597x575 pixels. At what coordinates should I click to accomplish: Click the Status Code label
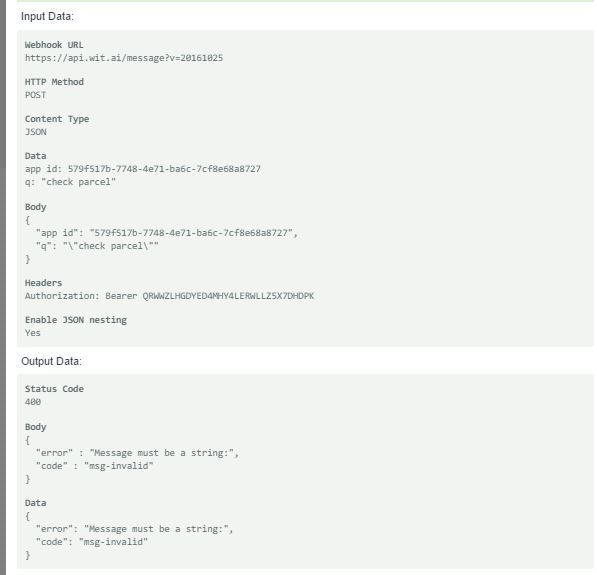pyautogui.click(x=54, y=389)
